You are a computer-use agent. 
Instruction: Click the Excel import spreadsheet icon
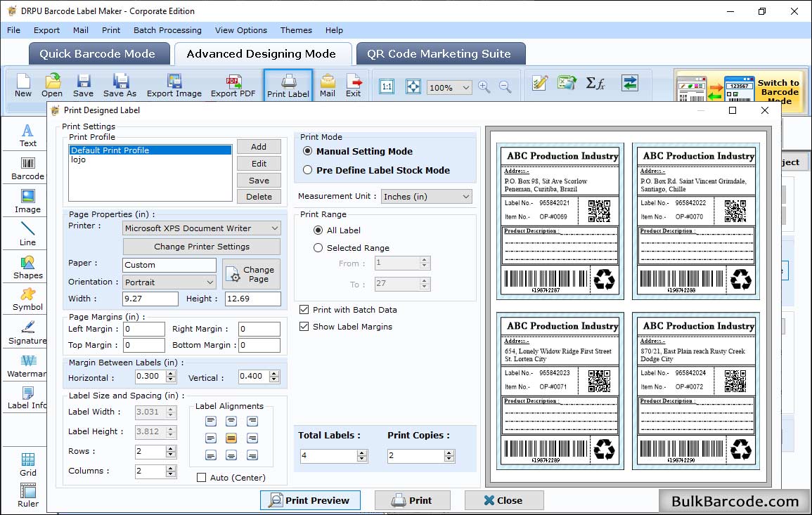pyautogui.click(x=567, y=83)
